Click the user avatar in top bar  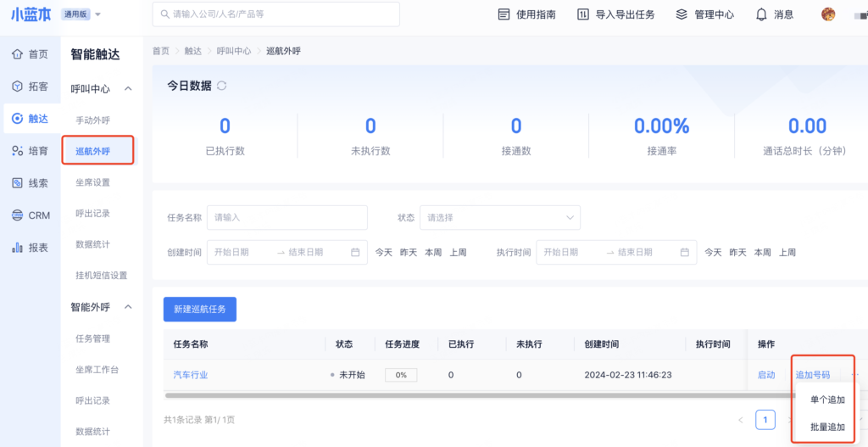tap(828, 14)
